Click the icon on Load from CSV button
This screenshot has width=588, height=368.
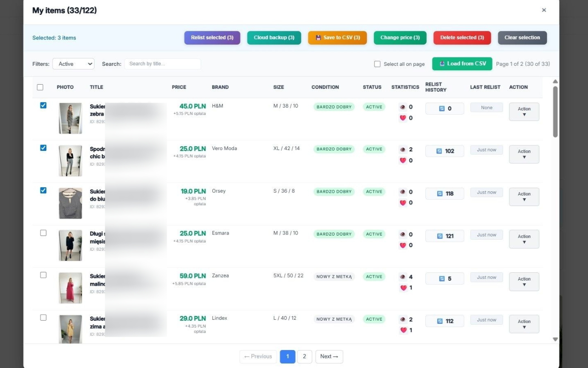tap(442, 63)
